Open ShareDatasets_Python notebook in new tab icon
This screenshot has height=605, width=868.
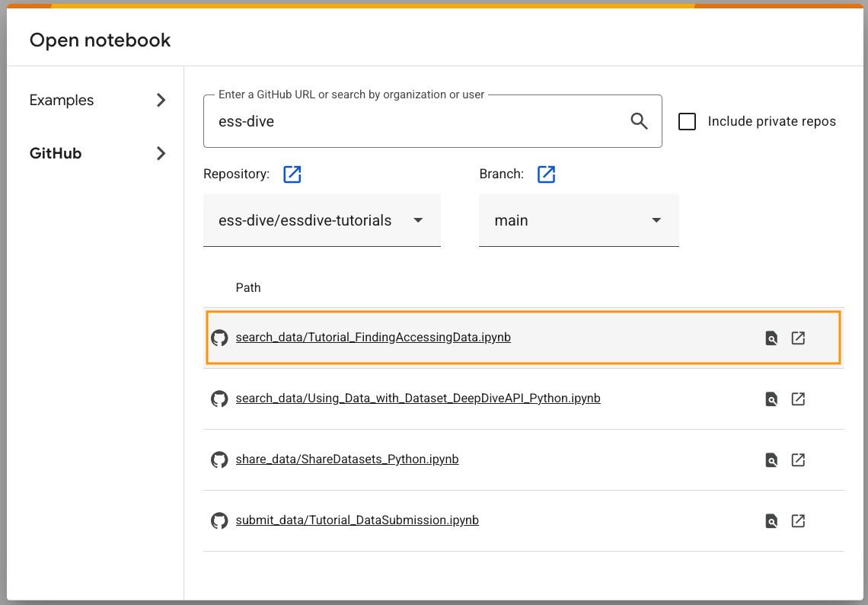pos(798,460)
